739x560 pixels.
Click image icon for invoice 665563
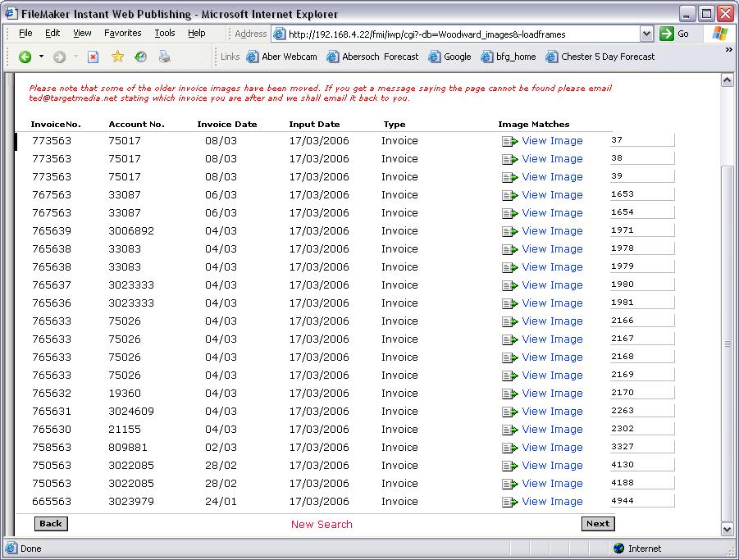pos(509,502)
